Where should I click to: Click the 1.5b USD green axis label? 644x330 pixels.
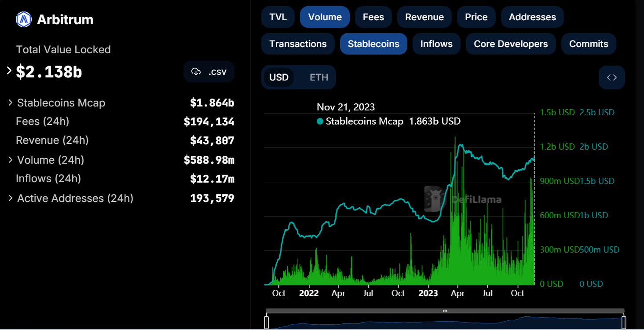click(x=557, y=112)
